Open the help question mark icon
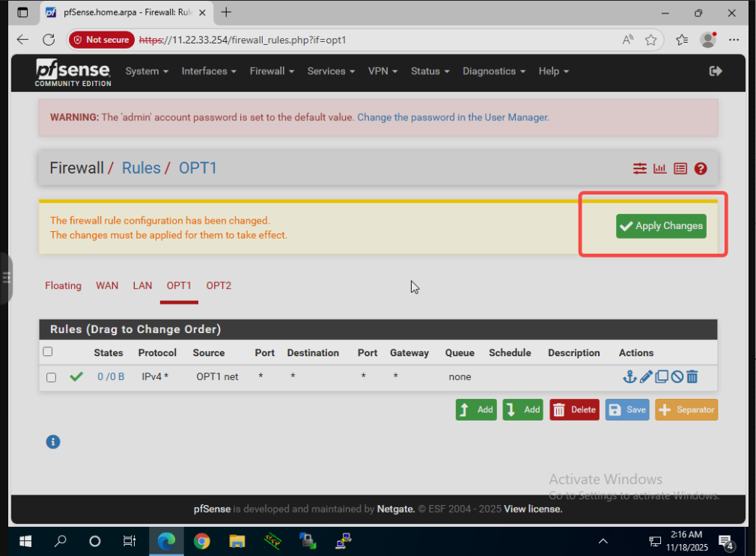 pos(701,168)
